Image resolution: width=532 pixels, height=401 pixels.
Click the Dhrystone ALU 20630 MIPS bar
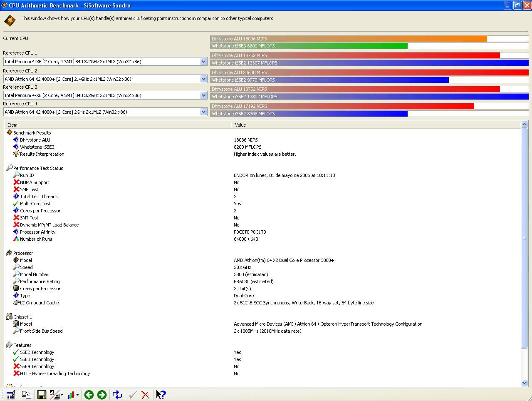369,72
